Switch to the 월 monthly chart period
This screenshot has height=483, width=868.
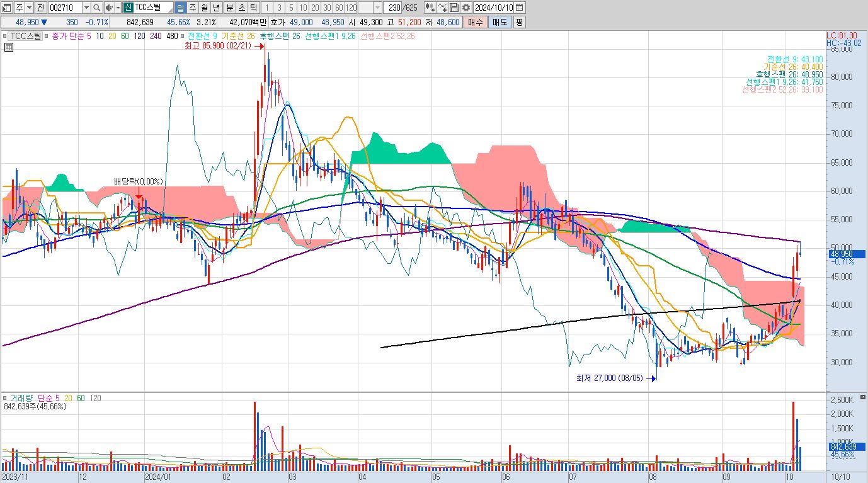[205, 8]
